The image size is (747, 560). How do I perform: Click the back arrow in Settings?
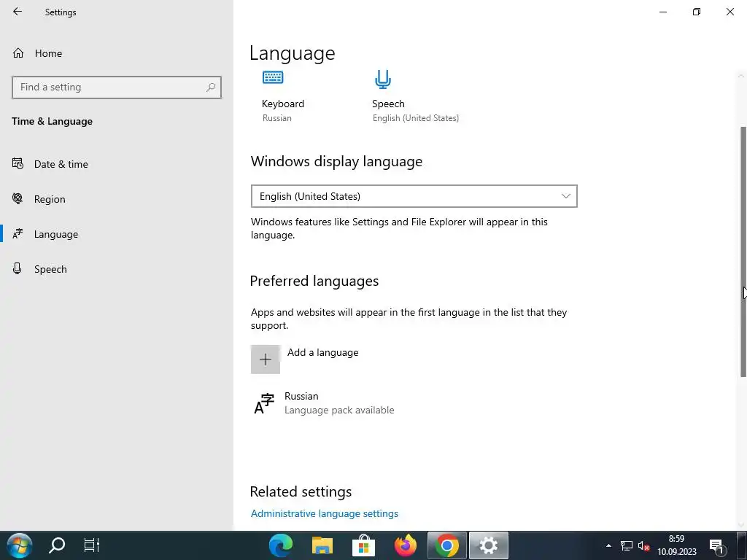pyautogui.click(x=18, y=12)
